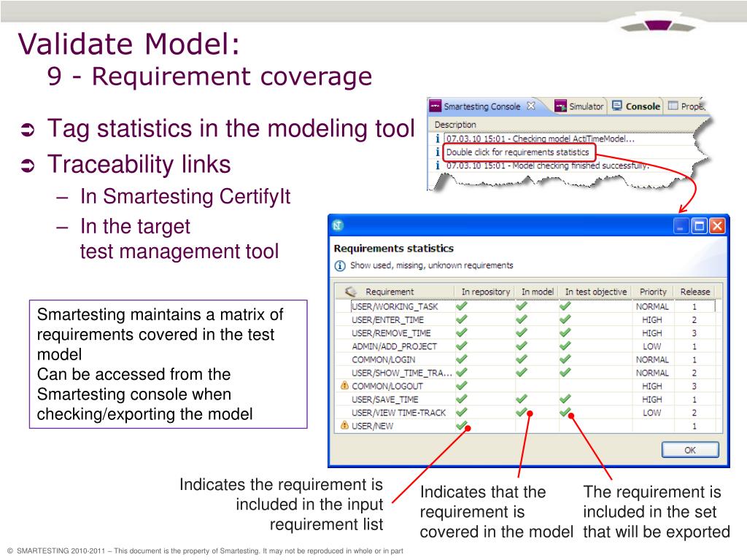Click In model checkmark for COMMON/LOGIN
747x560 pixels.
click(522, 359)
